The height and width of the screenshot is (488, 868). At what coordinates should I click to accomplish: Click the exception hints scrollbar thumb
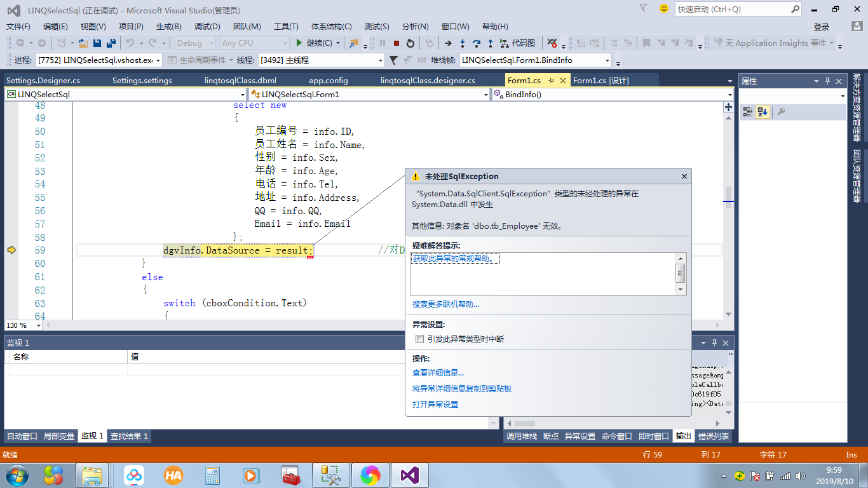[x=681, y=273]
